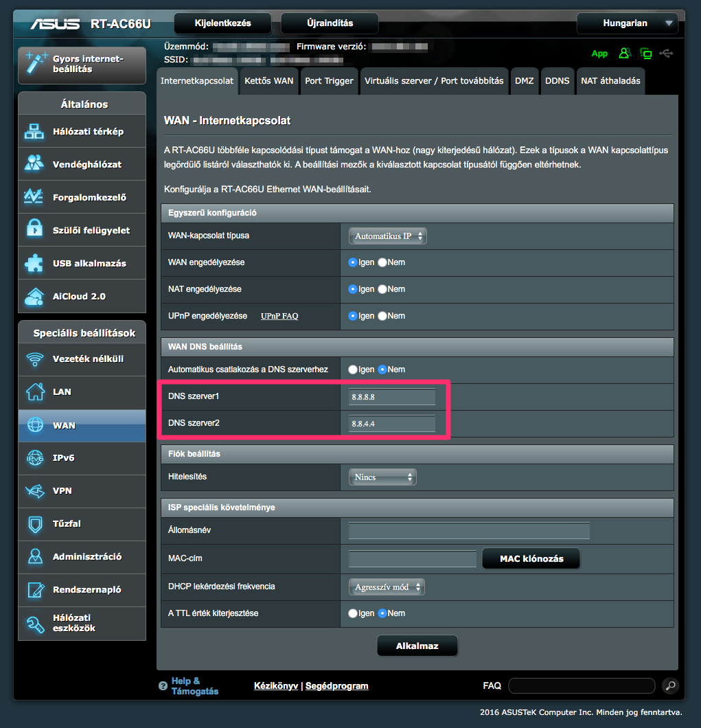Viewport: 701px width, 728px height.
Task: Click the Tűzfal shield icon
Action: coord(35,524)
